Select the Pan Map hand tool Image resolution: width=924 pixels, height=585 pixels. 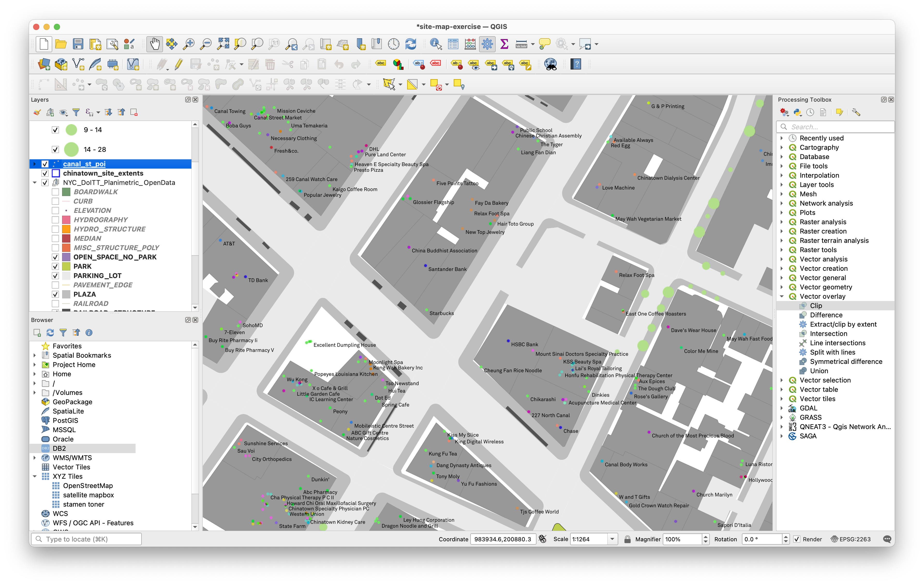point(155,44)
